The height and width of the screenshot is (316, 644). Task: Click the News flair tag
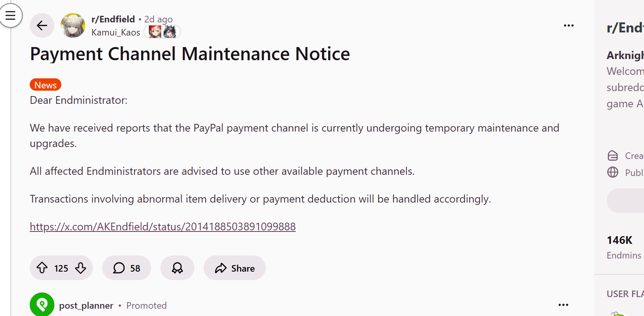[46, 85]
